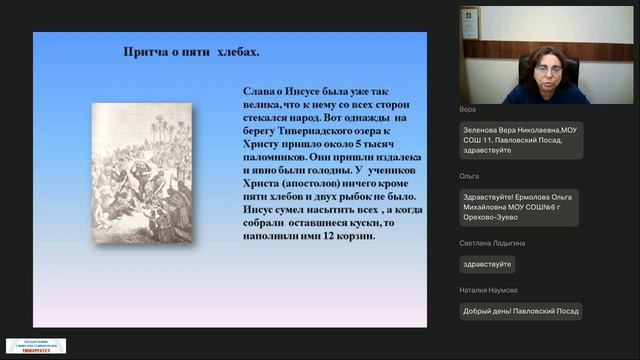Click the chat sender name 'Светлана Ладыгина'

tap(492, 243)
